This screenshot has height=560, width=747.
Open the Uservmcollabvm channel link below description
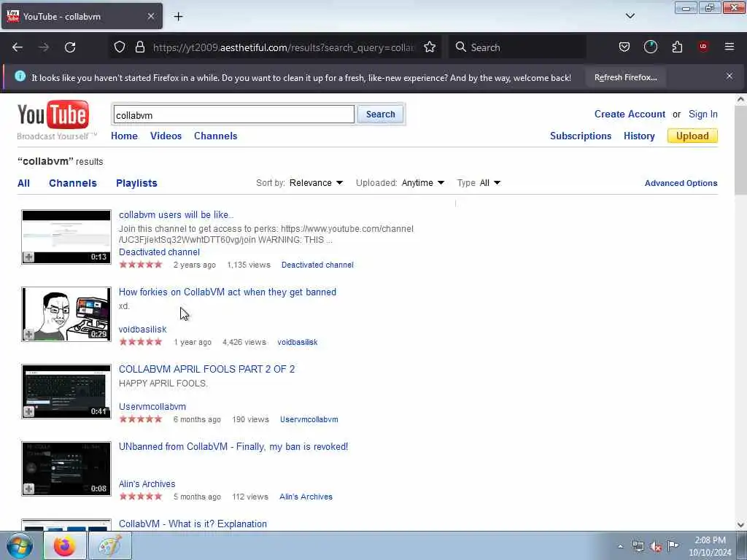(152, 406)
